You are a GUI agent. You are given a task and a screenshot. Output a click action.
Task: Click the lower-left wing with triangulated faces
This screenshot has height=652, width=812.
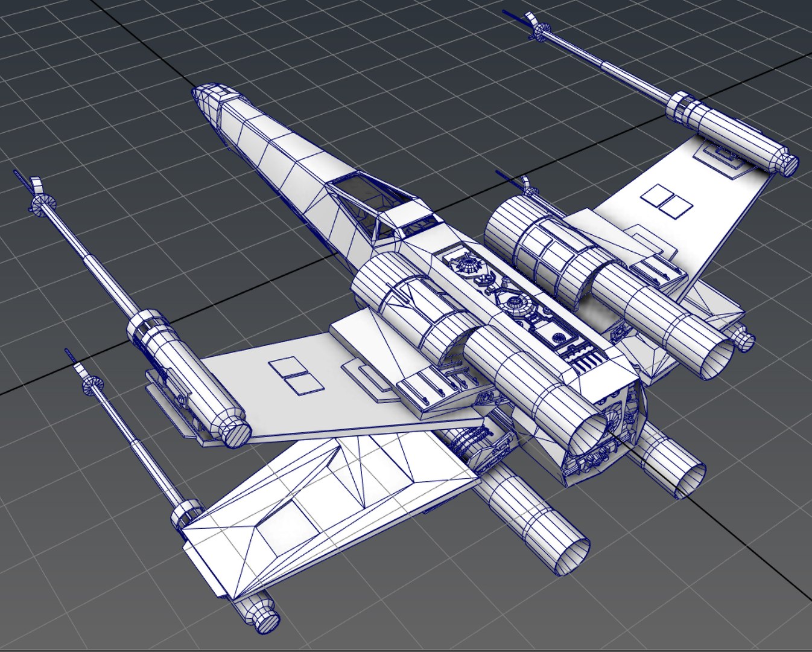tap(332, 513)
